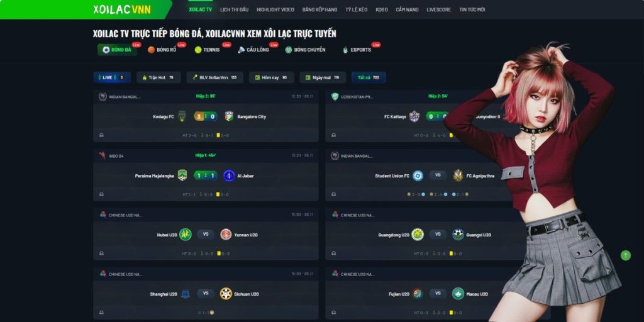Switch to the Tennis sport tab
644x322 pixels.
point(208,50)
